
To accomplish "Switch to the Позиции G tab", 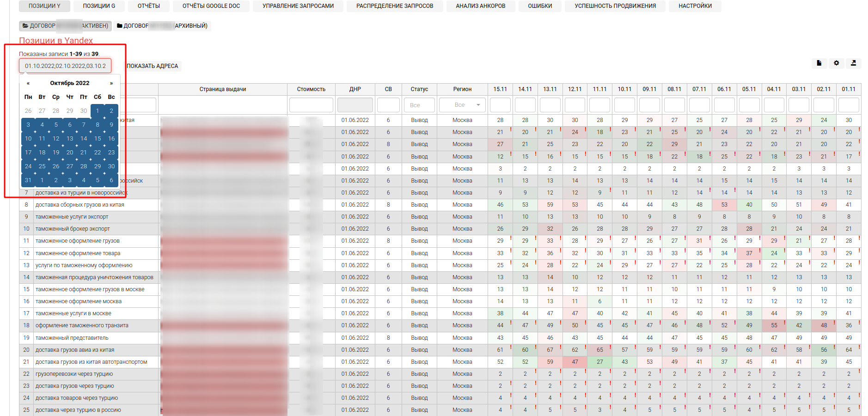I will pos(99,6).
